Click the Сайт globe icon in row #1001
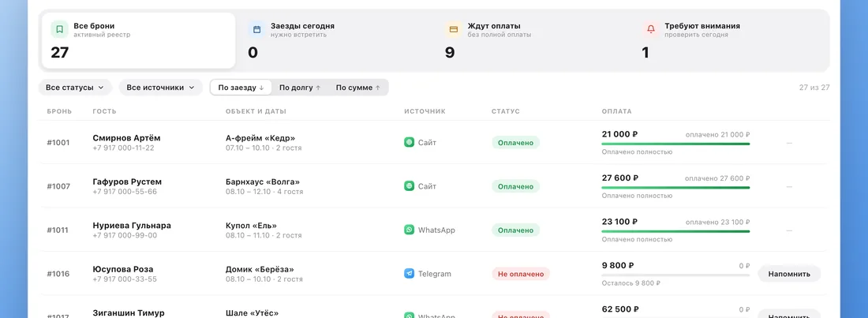Screen dimensions: 868x318 (x=409, y=142)
